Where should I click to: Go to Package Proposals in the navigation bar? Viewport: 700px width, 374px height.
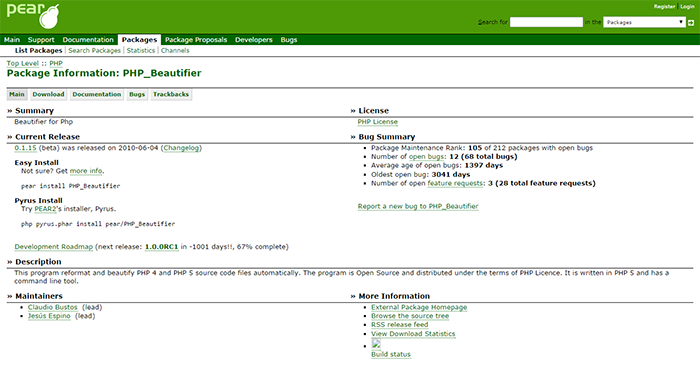click(x=196, y=40)
